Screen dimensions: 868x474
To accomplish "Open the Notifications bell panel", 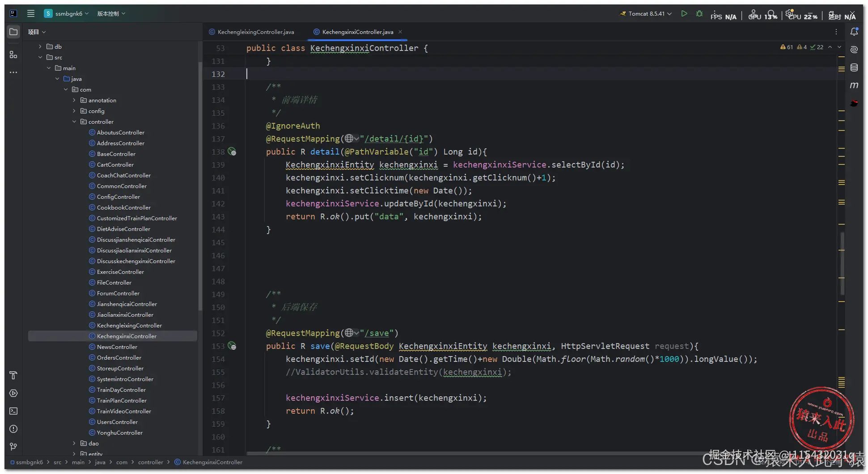I will tap(854, 32).
